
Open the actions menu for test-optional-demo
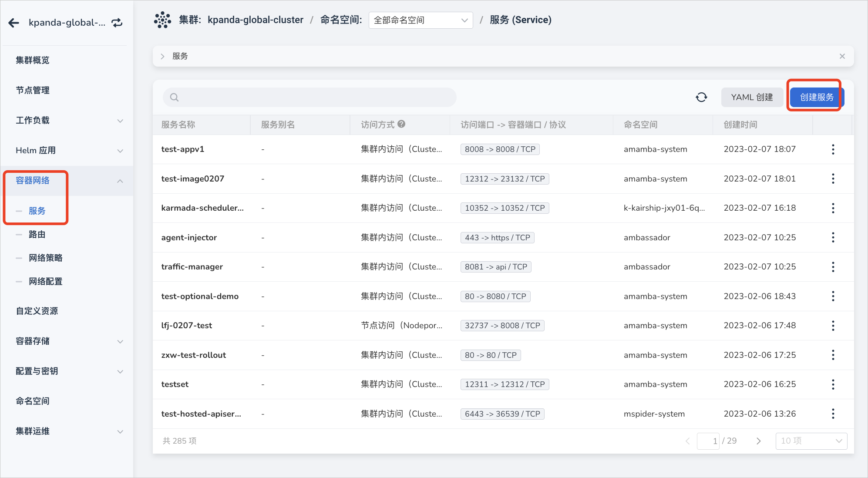point(833,296)
